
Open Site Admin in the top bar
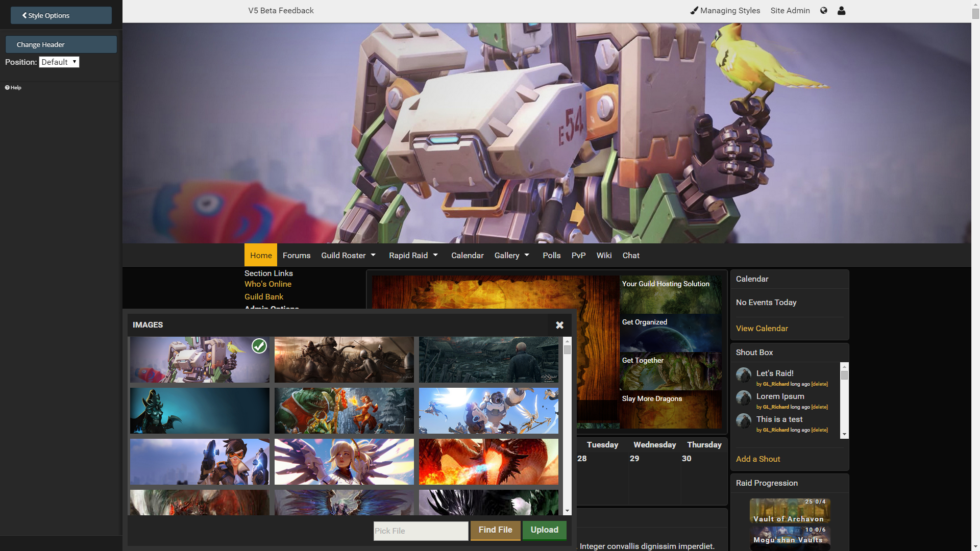[x=790, y=11]
